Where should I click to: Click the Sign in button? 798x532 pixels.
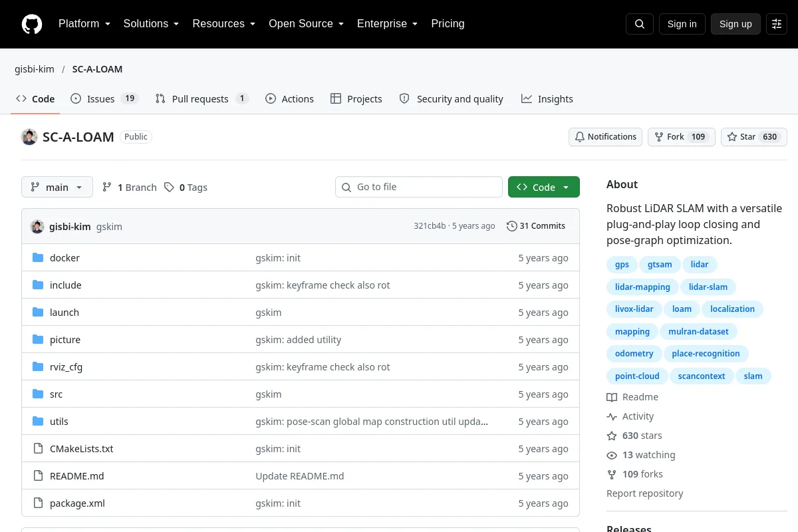pyautogui.click(x=682, y=24)
